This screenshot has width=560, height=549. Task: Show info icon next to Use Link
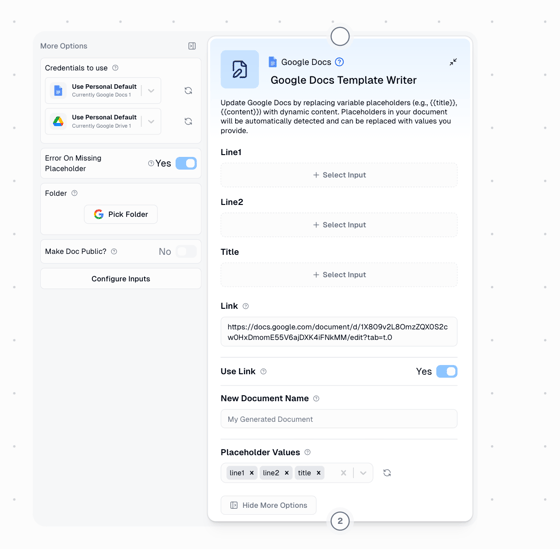coord(263,371)
